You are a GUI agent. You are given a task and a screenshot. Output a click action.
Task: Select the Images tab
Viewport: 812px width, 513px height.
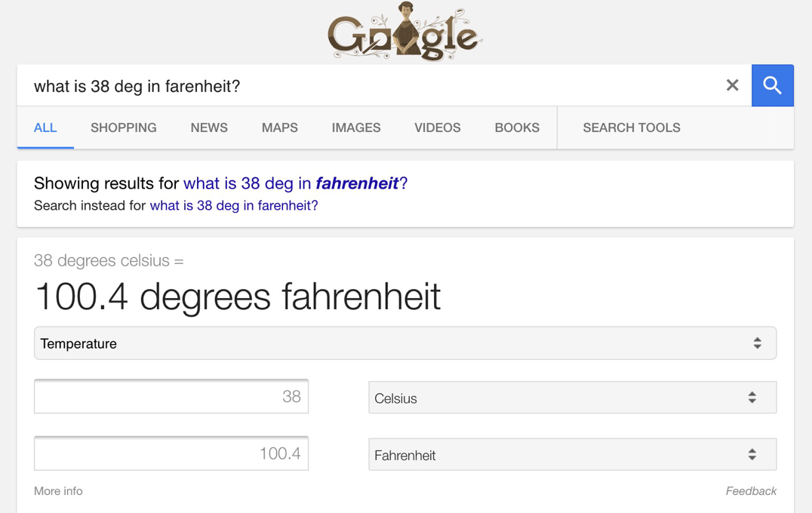[355, 127]
